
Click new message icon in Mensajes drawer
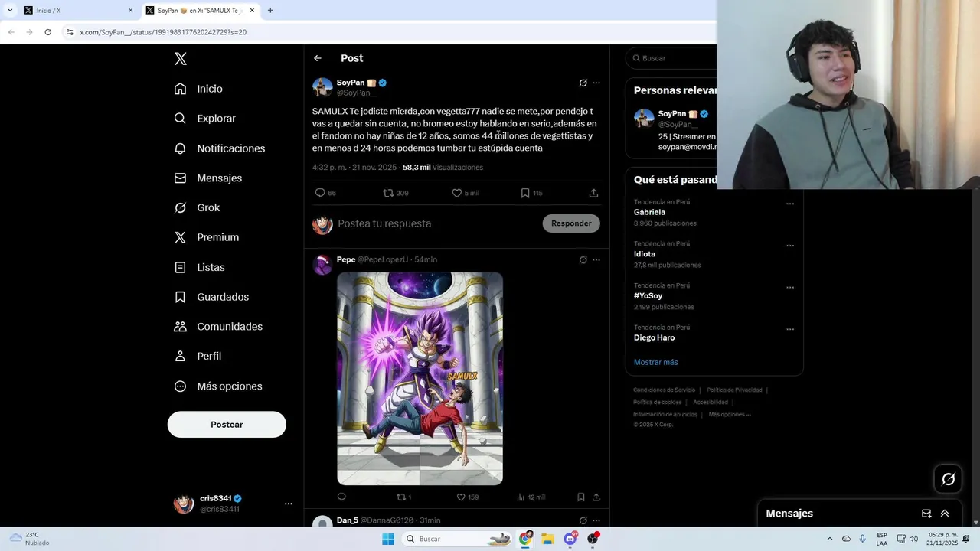tap(926, 514)
